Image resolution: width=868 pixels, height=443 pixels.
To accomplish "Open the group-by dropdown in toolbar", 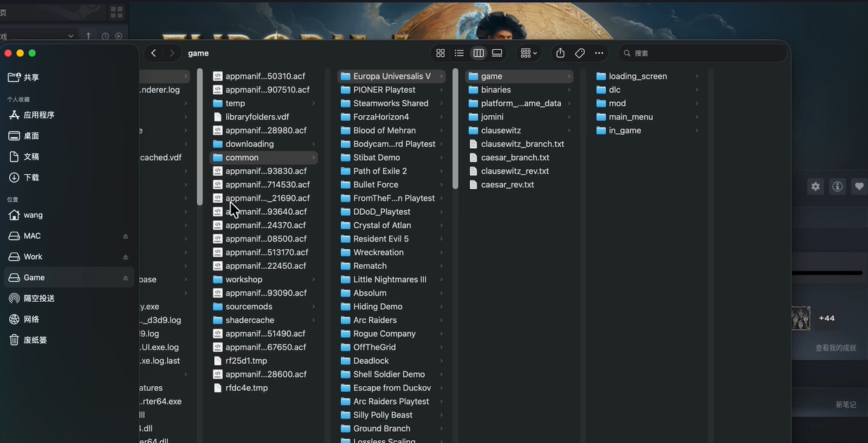I will [x=529, y=53].
